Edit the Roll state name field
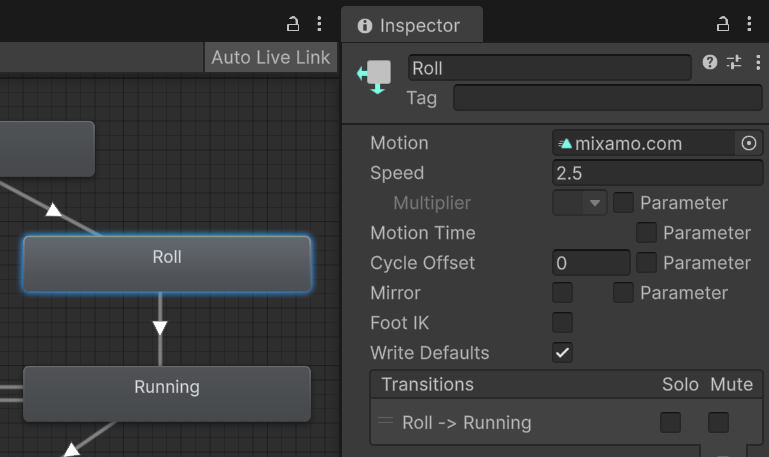 [549, 68]
